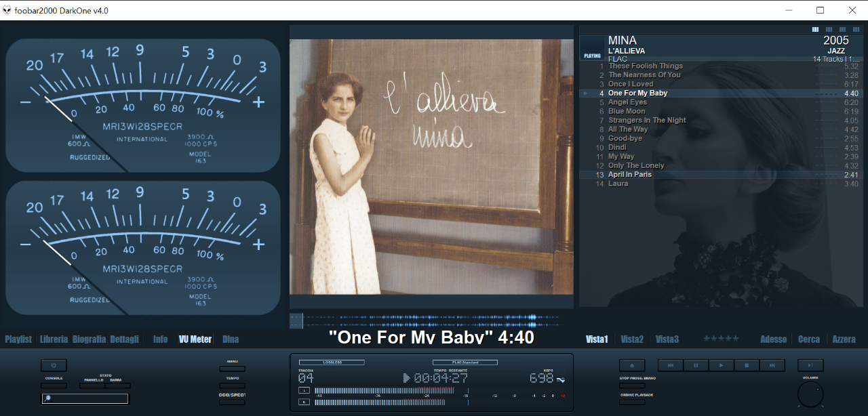868x416 pixels.
Task: Select the second layout icon above the playlist
Action: click(829, 30)
